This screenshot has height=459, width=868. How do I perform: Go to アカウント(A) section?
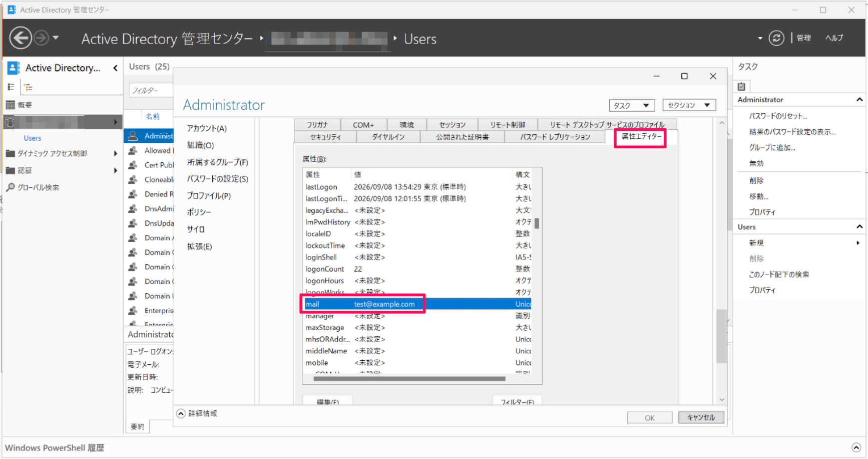(x=207, y=129)
